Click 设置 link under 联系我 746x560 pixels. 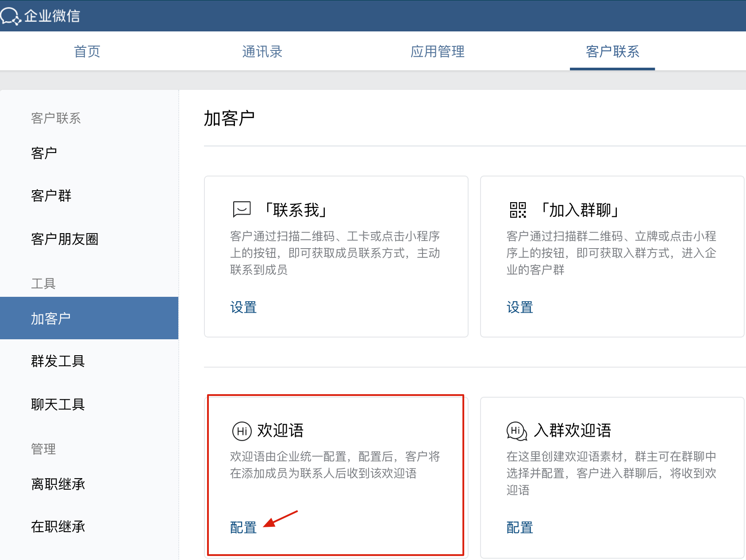click(x=243, y=307)
